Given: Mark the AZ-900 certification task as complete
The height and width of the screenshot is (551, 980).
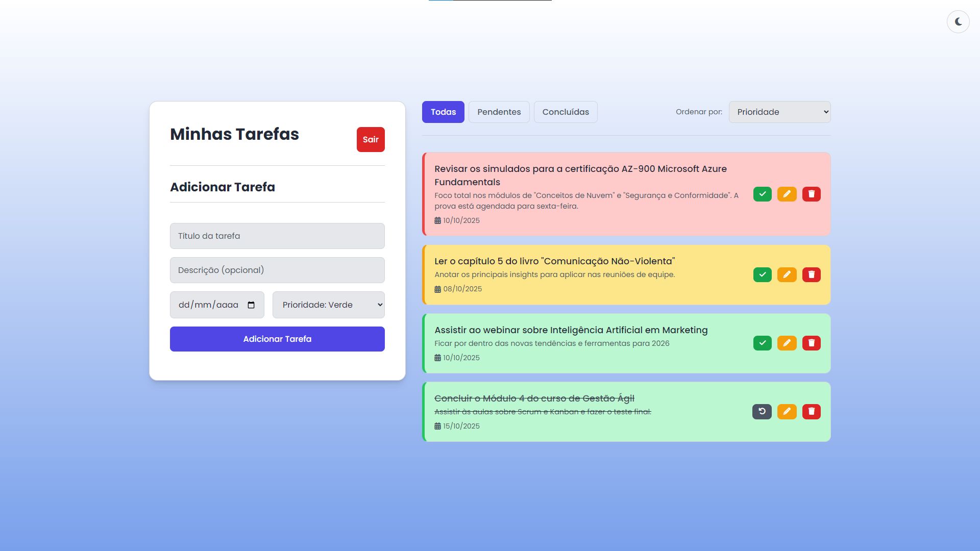Looking at the screenshot, I should point(762,194).
